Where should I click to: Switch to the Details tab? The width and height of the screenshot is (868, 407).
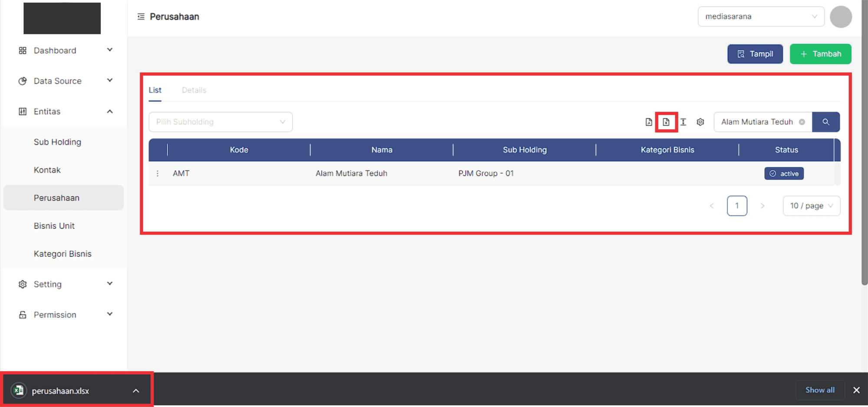click(x=194, y=90)
